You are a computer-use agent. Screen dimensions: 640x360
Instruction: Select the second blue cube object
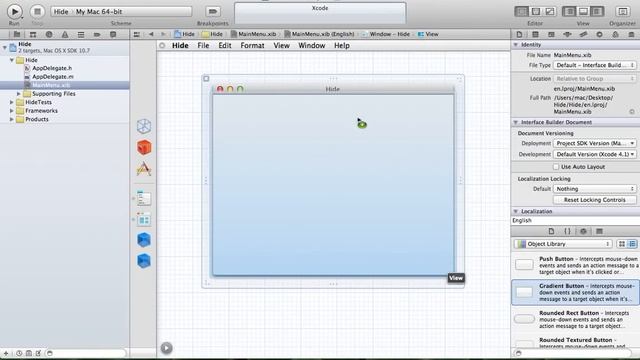(144, 261)
